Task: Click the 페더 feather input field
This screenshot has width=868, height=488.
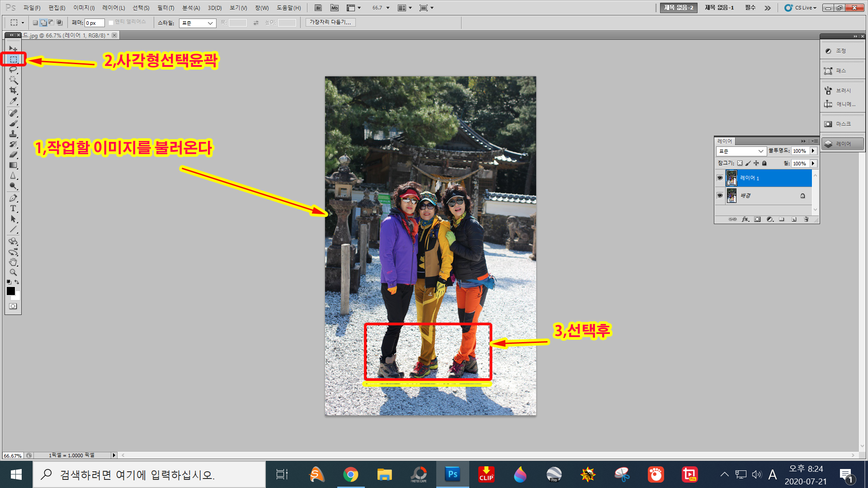Action: [94, 23]
